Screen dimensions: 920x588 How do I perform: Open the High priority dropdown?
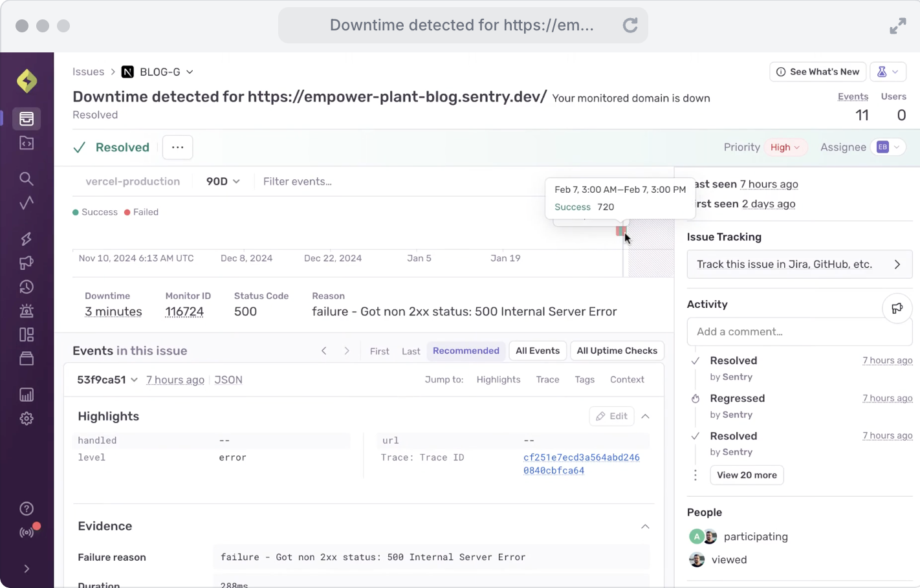click(x=785, y=147)
